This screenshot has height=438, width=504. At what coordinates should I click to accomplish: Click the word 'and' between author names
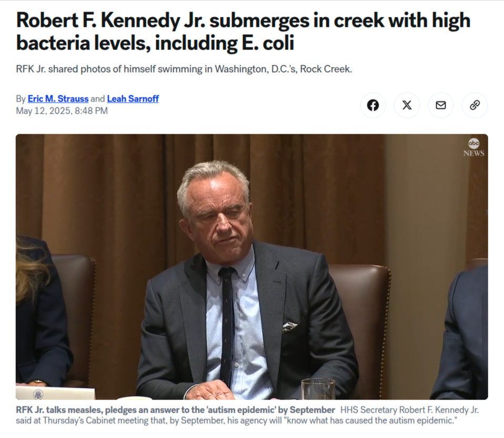[98, 99]
